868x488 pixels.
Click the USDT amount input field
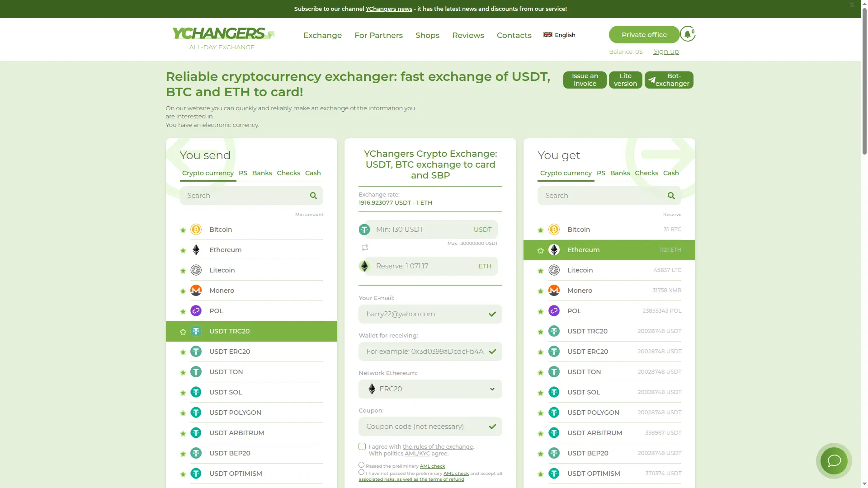click(431, 230)
